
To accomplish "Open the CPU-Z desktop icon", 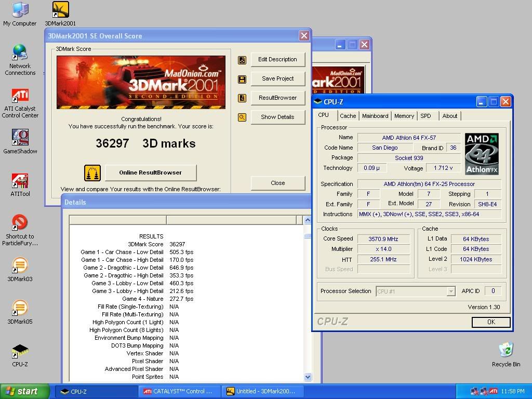I will pyautogui.click(x=20, y=352).
